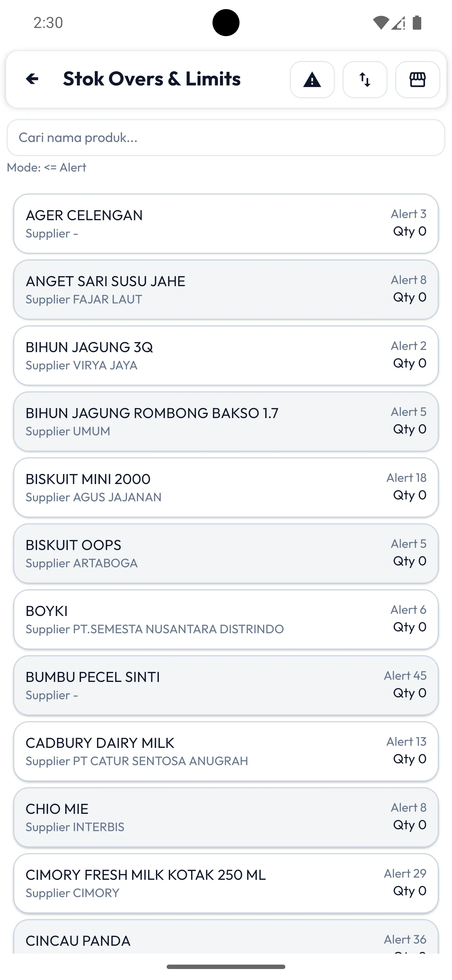The width and height of the screenshot is (452, 980).
Task: Tap the up-down sort arrows icon
Action: pos(365,80)
